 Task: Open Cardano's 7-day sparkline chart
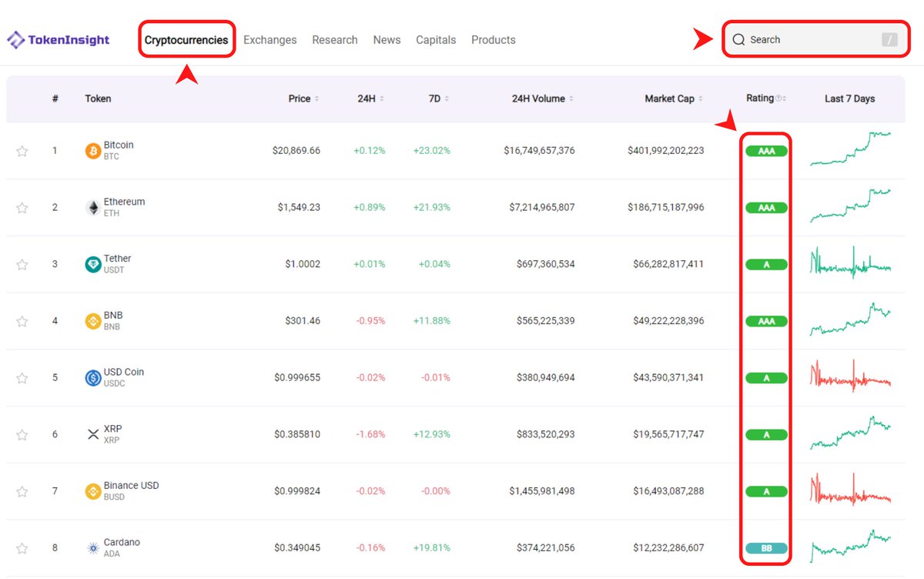click(850, 546)
